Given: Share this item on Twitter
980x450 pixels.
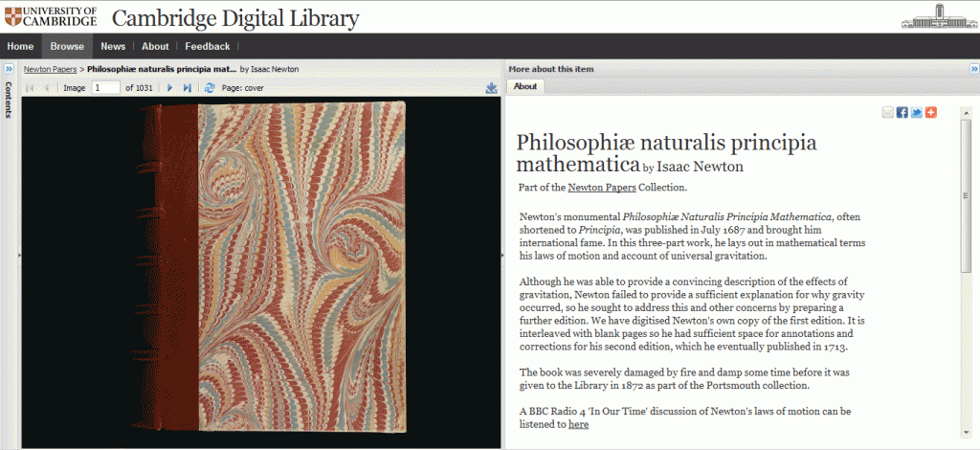Looking at the screenshot, I should (916, 113).
